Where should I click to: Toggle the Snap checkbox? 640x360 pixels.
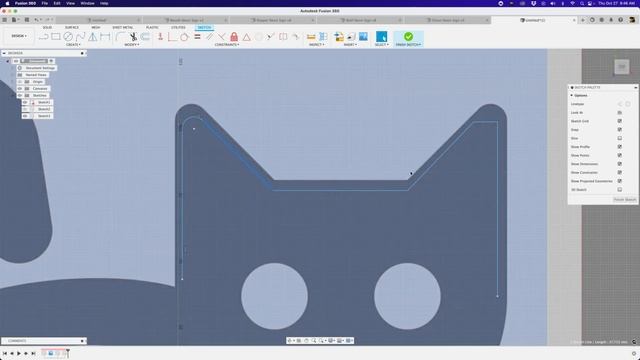[x=620, y=130]
